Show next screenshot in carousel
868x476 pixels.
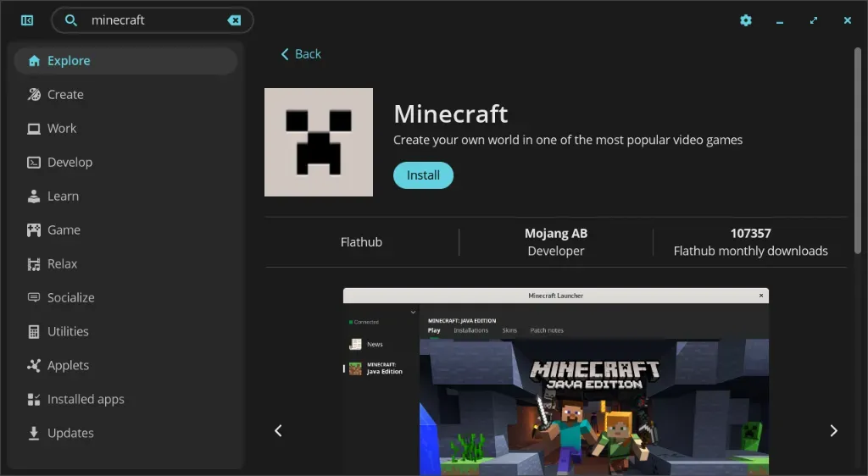[x=834, y=430]
